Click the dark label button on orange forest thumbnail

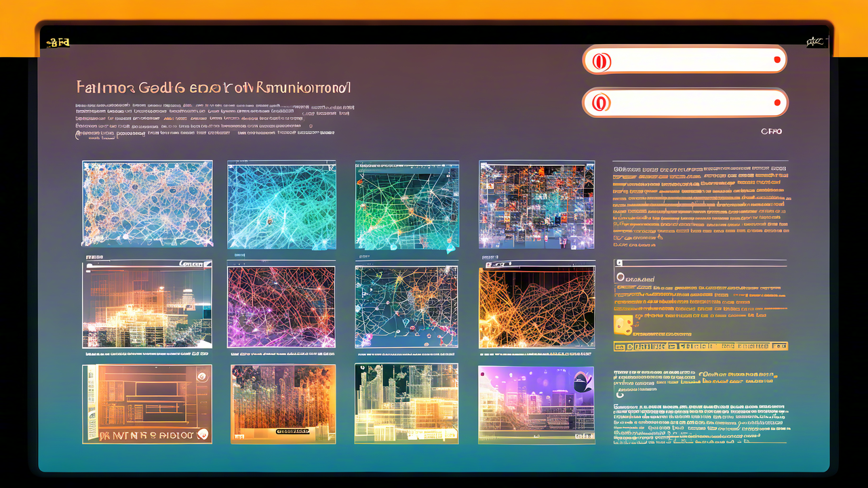(292, 430)
